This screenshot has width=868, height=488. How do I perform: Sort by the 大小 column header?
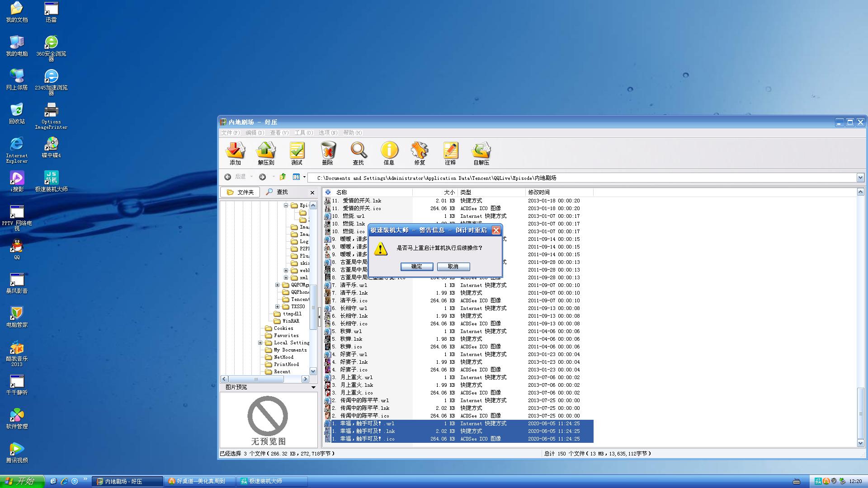point(435,192)
